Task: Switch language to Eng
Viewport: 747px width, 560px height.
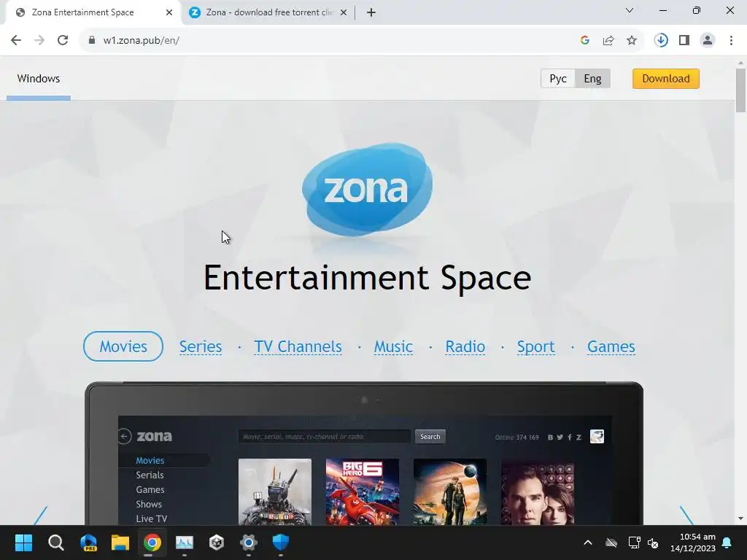Action: [x=592, y=79]
